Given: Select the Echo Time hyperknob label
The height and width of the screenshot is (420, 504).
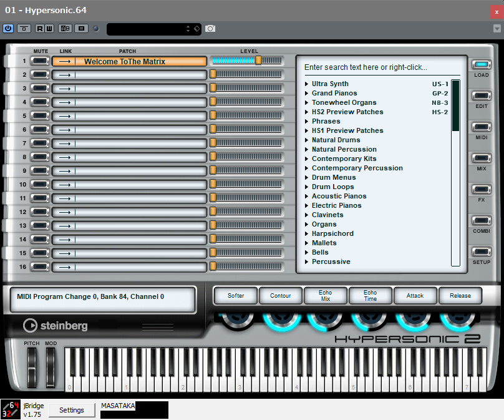Looking at the screenshot, I should point(371,296).
